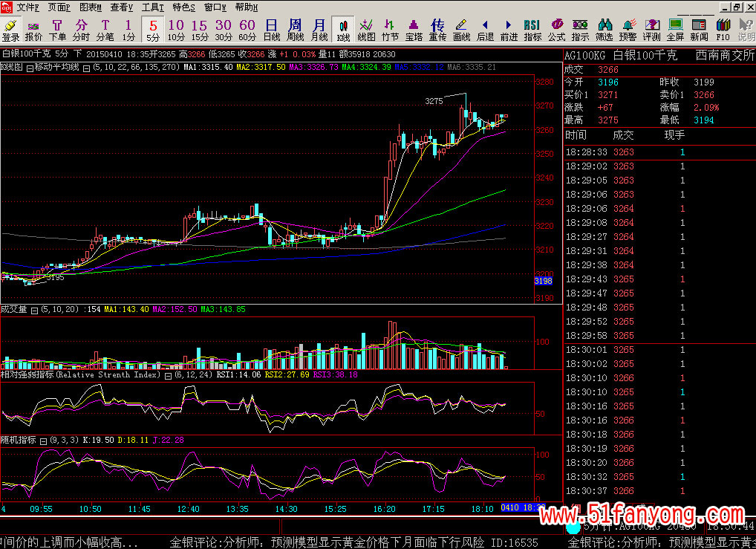Switch to 月线 monthly chart
Image resolution: width=756 pixels, height=549 pixels.
(x=319, y=30)
